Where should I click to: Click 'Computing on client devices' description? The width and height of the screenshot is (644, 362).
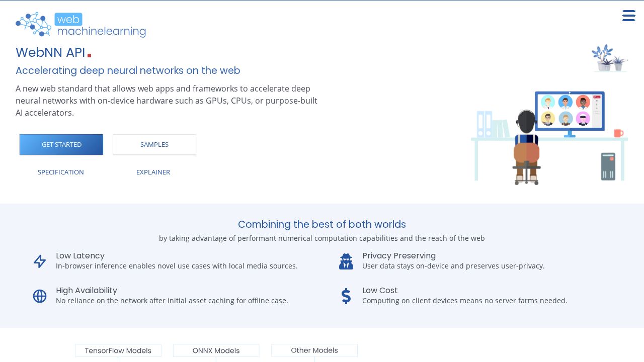[x=465, y=300]
